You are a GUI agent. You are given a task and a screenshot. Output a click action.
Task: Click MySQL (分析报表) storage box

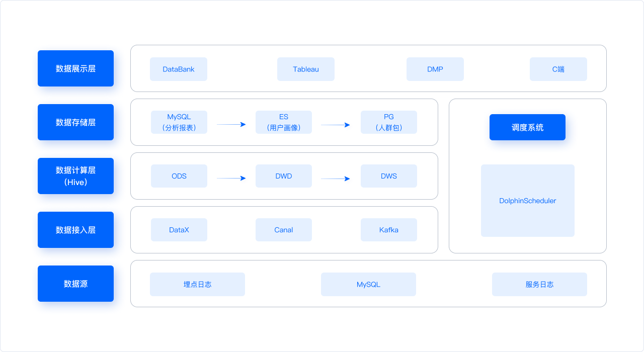click(179, 122)
